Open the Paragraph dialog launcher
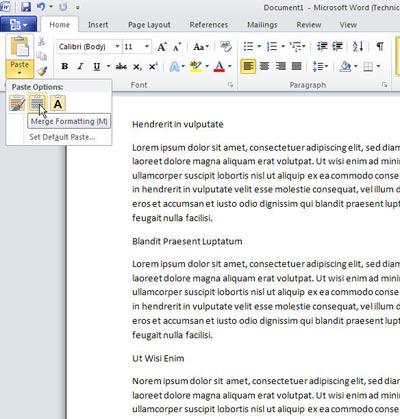This screenshot has width=400, height=419. (x=385, y=85)
